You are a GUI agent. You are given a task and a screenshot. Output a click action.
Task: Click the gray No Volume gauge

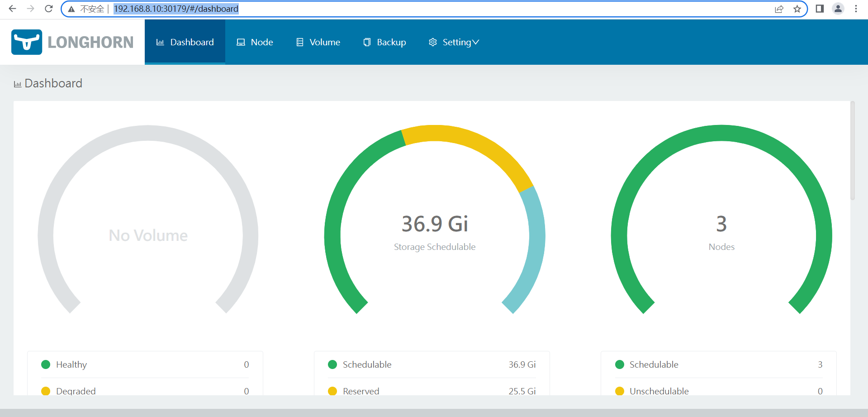point(148,133)
